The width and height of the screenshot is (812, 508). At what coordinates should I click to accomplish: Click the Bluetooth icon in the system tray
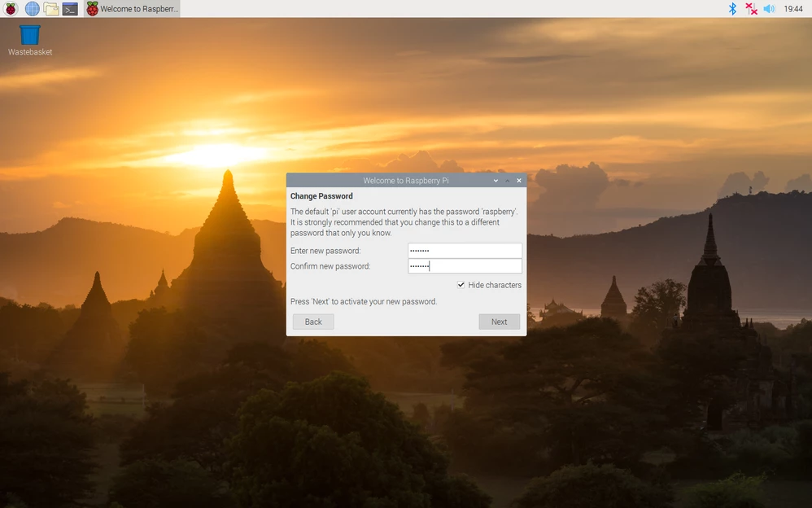[x=731, y=8]
